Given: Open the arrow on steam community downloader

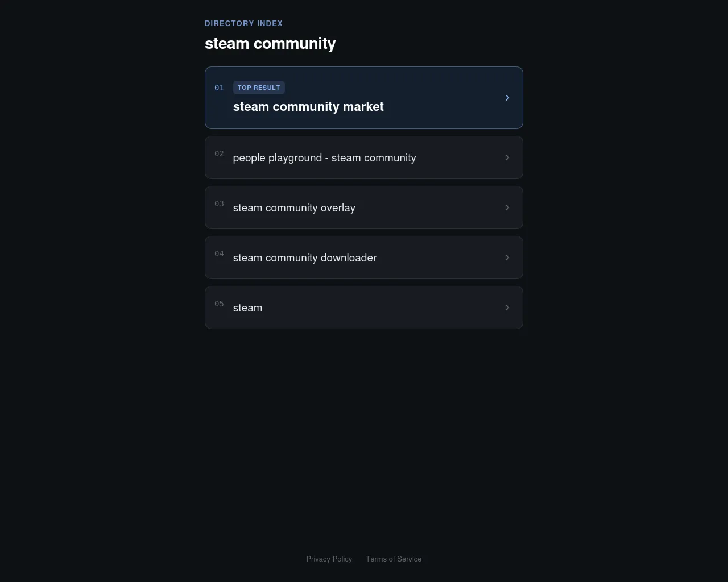Looking at the screenshot, I should coord(507,257).
